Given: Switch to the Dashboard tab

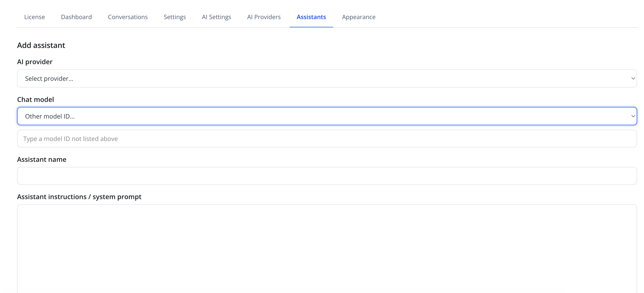Looking at the screenshot, I should [x=76, y=17].
